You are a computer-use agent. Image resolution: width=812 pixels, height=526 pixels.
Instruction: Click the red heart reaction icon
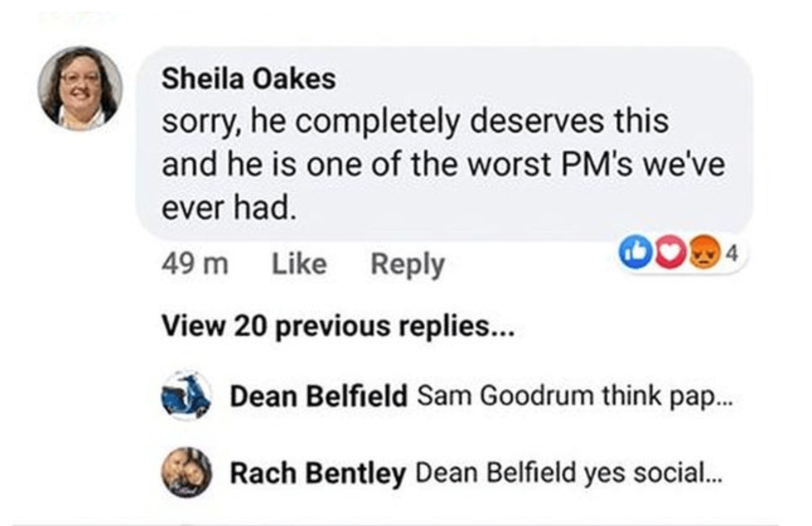(x=670, y=253)
